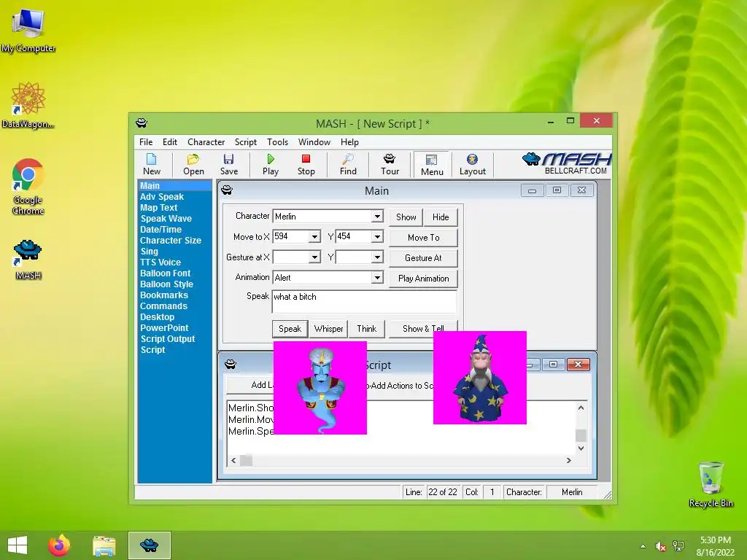Expand the Character dropdown list
747x560 pixels.
377,216
